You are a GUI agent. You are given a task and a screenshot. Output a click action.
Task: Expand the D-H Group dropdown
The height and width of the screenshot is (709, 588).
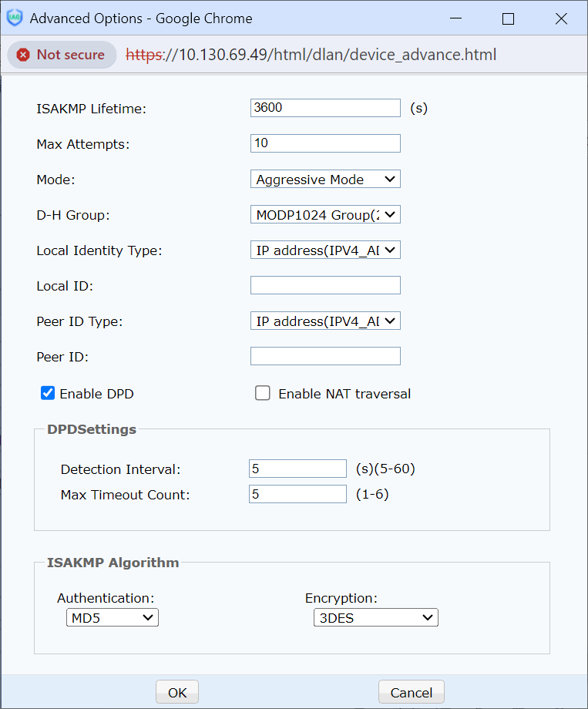pos(325,215)
